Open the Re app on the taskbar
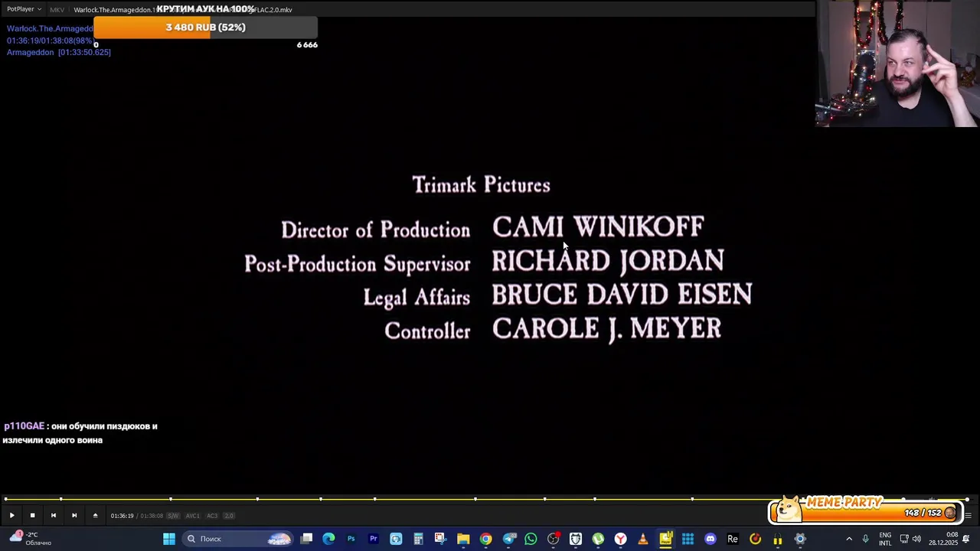Image resolution: width=980 pixels, height=551 pixels. point(733,539)
